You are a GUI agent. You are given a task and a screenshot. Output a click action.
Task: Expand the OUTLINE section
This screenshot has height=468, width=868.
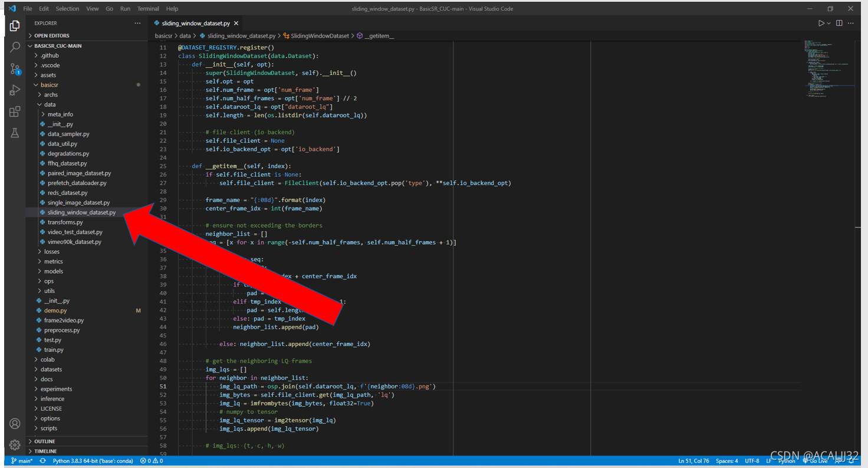pyautogui.click(x=44, y=441)
